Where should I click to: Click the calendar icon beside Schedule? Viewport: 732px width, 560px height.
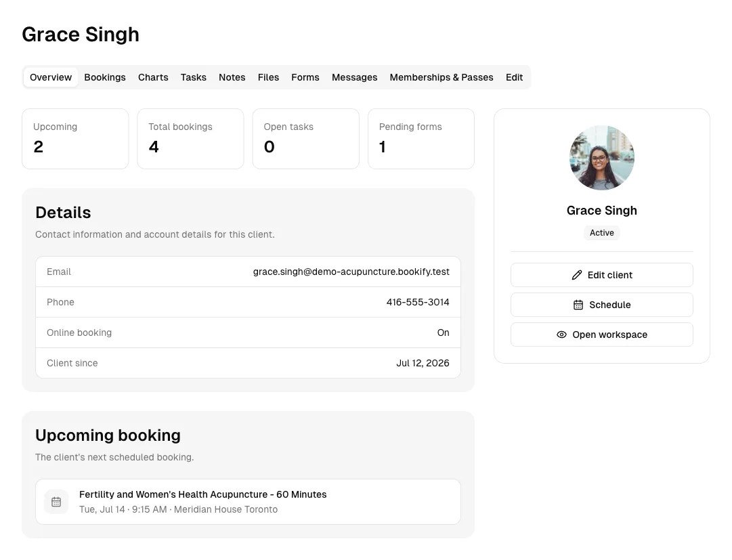[578, 305]
